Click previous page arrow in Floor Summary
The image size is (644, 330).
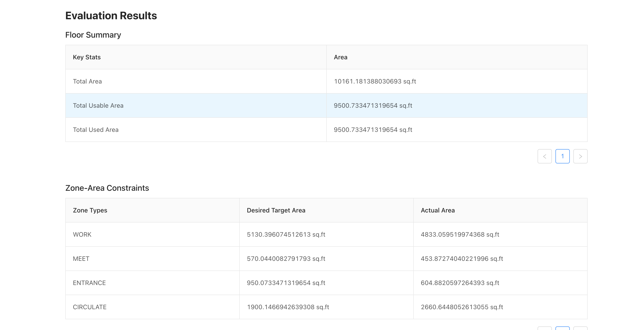click(x=544, y=156)
